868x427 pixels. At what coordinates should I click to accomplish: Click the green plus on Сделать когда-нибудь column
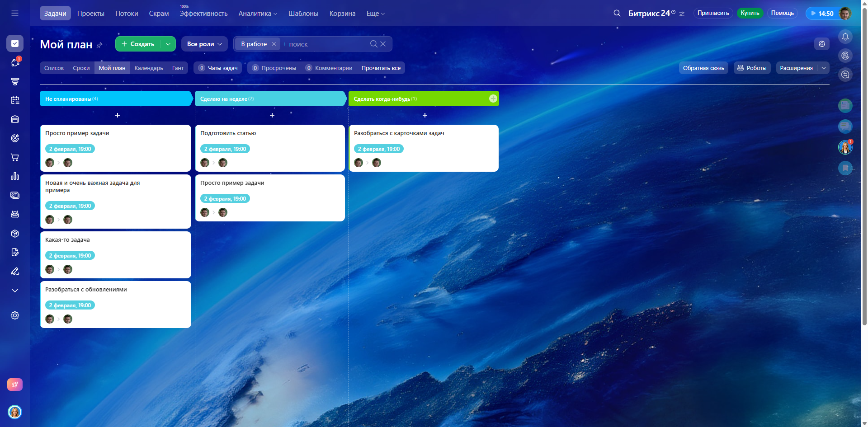click(x=493, y=99)
